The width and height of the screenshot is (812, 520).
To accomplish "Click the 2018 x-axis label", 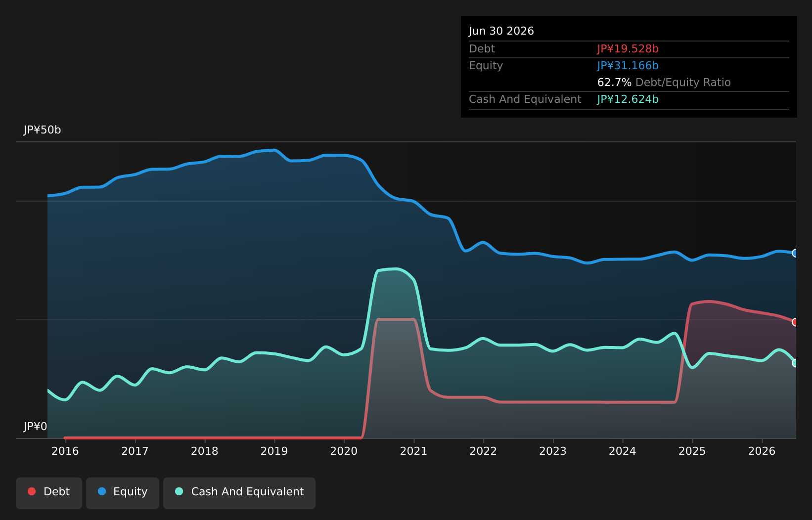I will (x=205, y=451).
